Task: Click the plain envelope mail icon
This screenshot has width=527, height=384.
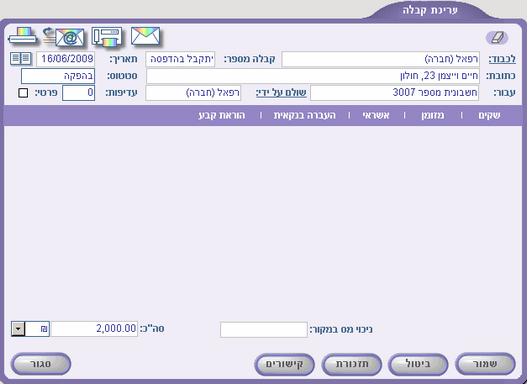Action: [146, 36]
